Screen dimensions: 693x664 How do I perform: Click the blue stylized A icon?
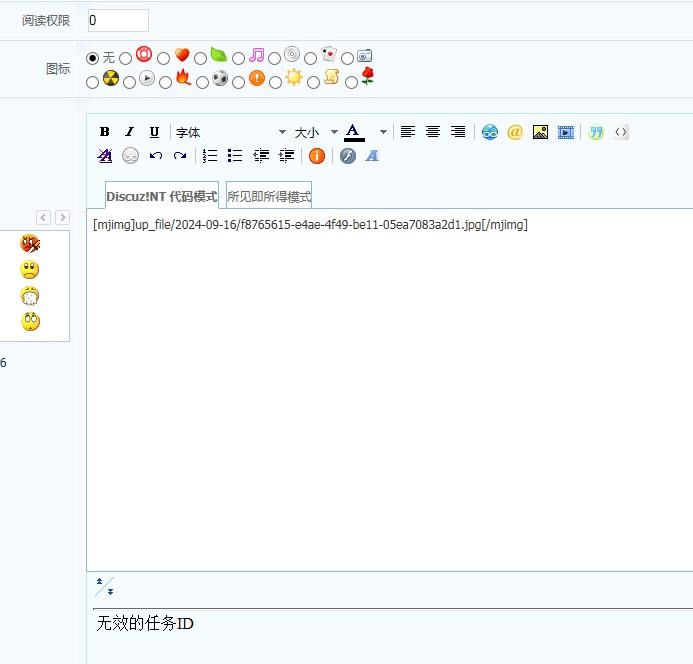tap(372, 156)
